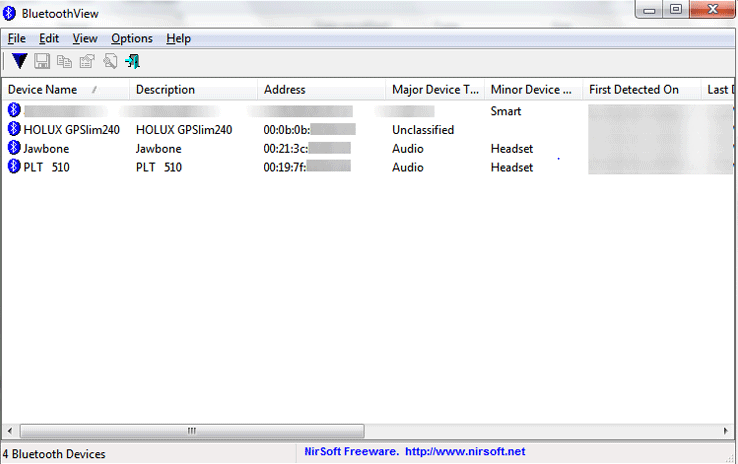Open the Help menu
The image size is (738, 464).
(x=179, y=38)
